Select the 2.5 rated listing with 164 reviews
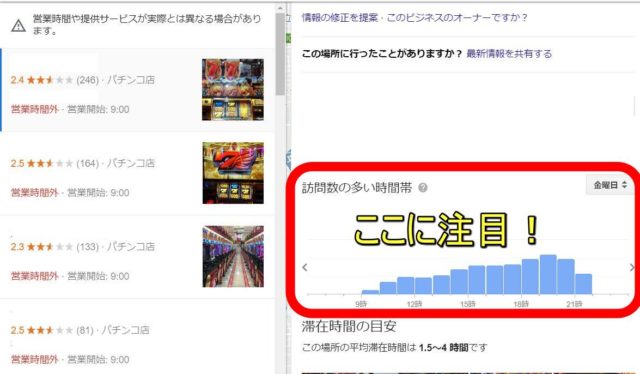Screen dimensions: 640x374 138,174
